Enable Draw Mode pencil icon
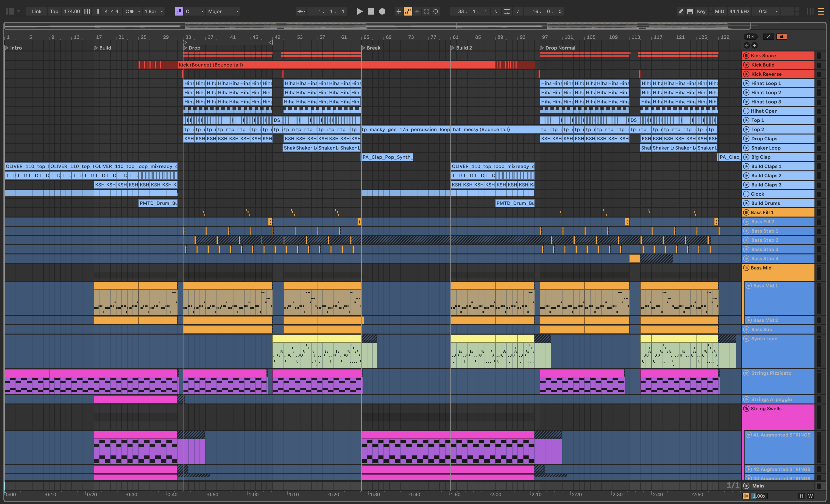Viewport: 830px width, 504px height. tap(681, 11)
